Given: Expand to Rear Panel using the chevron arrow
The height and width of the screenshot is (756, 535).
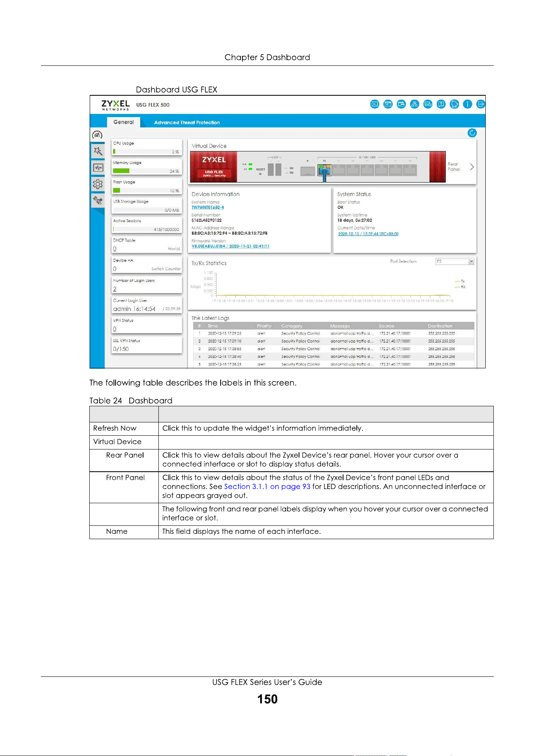Looking at the screenshot, I should tap(472, 167).
